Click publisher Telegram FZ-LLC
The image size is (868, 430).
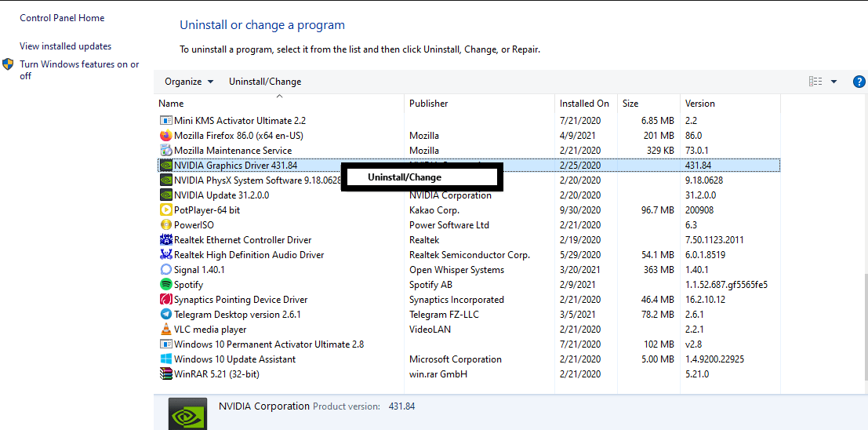point(444,314)
